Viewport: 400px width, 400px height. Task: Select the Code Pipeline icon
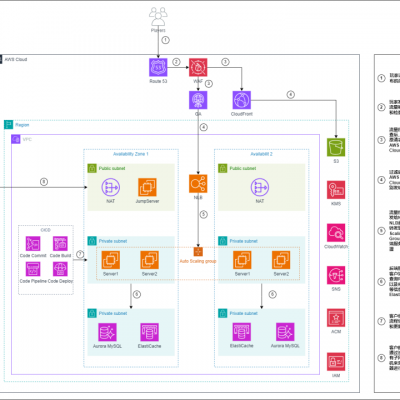33,269
